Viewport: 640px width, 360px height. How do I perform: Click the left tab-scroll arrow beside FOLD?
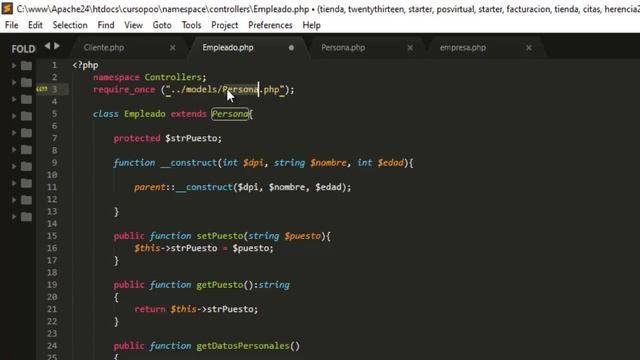pos(47,46)
